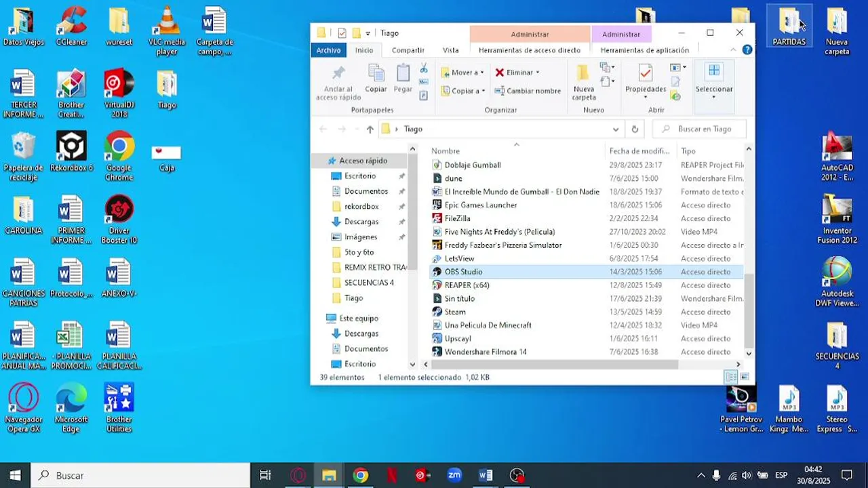The image size is (868, 488).
Task: Switch to large icons view toggle
Action: tap(745, 377)
